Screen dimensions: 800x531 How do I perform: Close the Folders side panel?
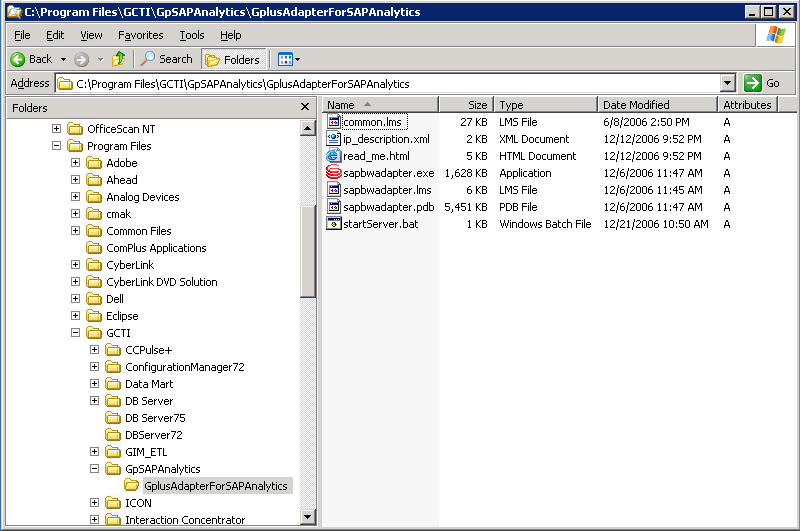point(305,107)
